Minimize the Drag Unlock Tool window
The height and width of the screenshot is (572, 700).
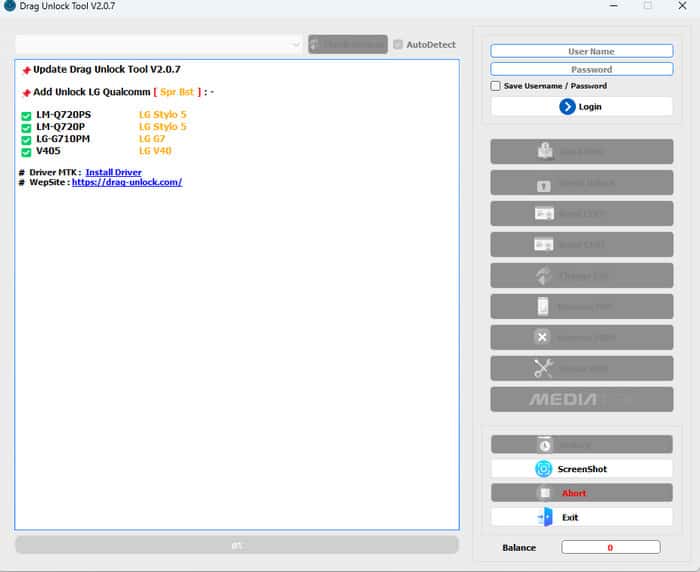[x=614, y=6]
